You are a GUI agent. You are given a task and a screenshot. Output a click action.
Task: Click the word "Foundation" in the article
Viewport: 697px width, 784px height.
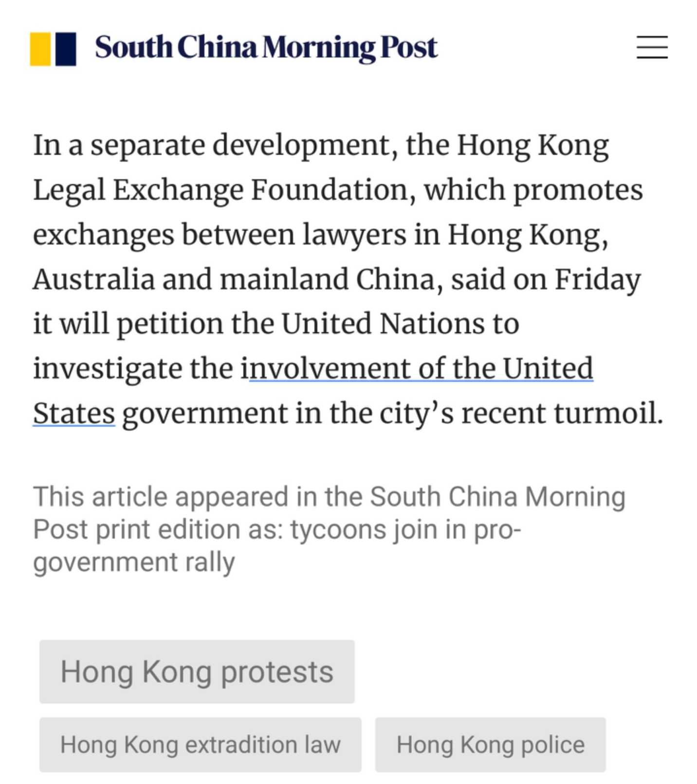(x=330, y=190)
